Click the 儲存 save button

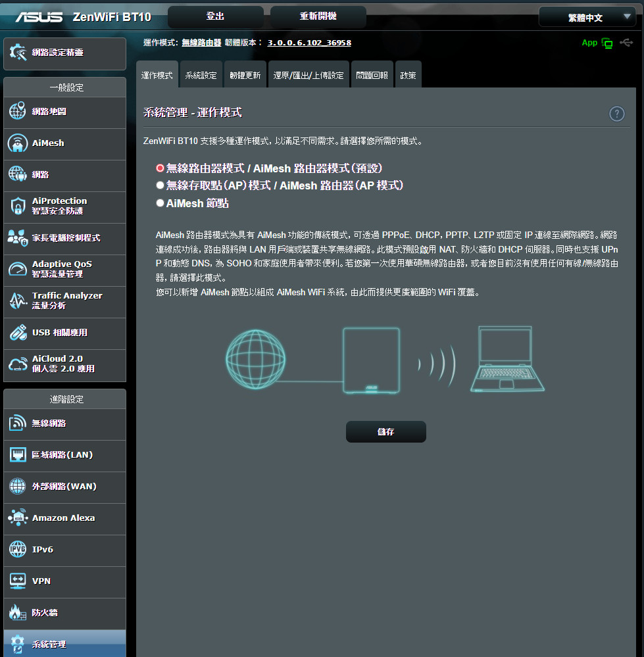[x=386, y=431]
